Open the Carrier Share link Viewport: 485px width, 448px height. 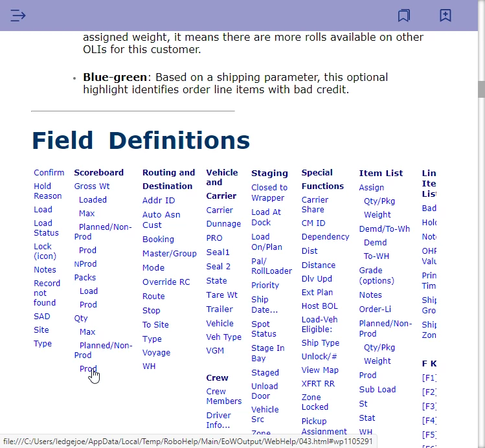pos(315,205)
